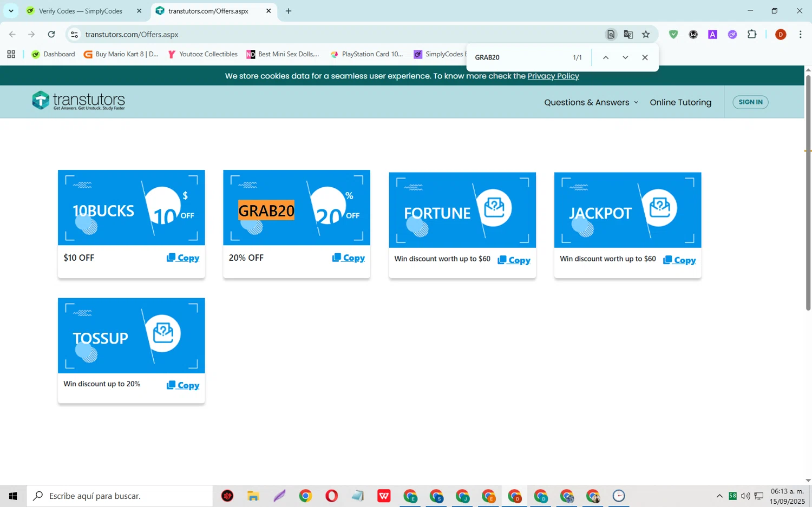Open the volume control icon
Screen dimensions: 812x507
[745, 496]
